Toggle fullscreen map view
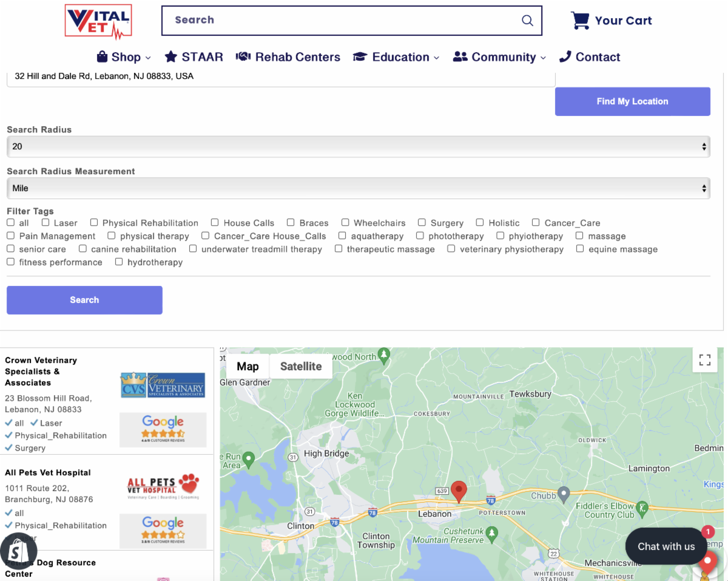This screenshot has width=728, height=581. (704, 360)
